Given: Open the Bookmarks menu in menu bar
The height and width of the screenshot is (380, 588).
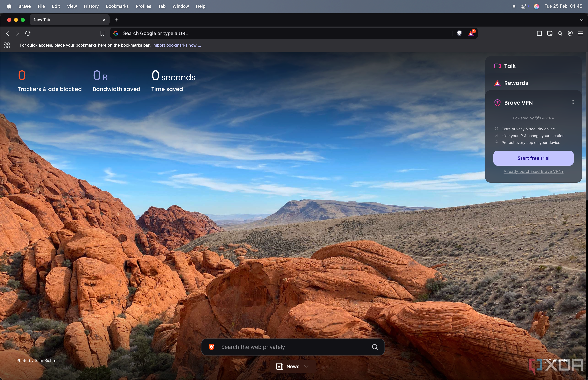Looking at the screenshot, I should pos(117,6).
